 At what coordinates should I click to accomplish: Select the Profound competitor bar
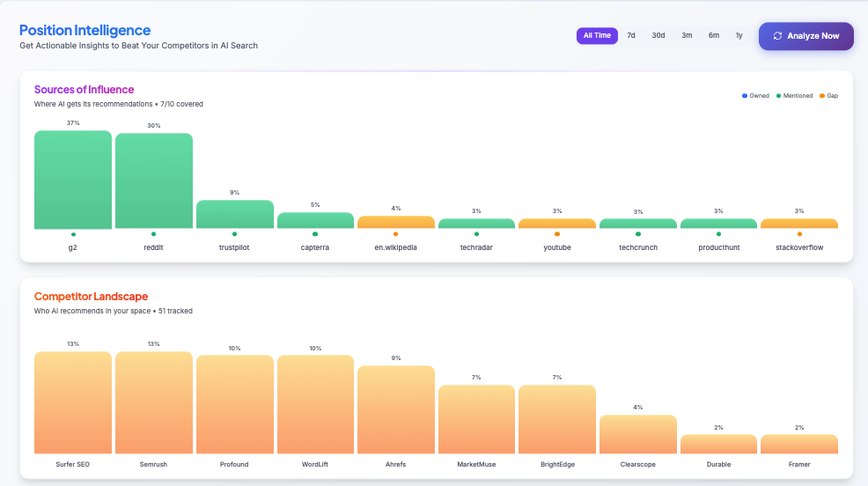[235, 405]
